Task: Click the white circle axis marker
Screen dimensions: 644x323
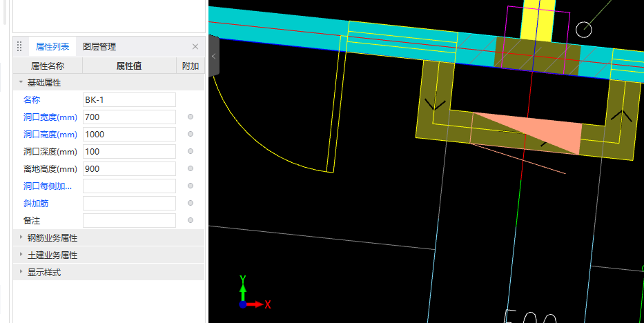Action: click(x=584, y=30)
